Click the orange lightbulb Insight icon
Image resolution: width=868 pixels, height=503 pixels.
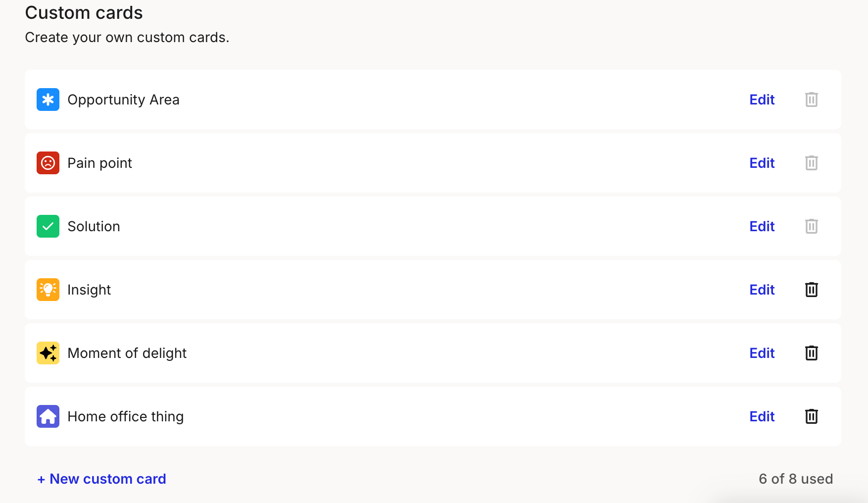pos(48,290)
